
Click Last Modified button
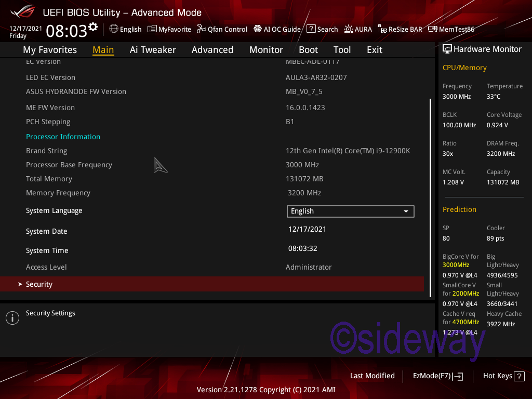tap(372, 376)
